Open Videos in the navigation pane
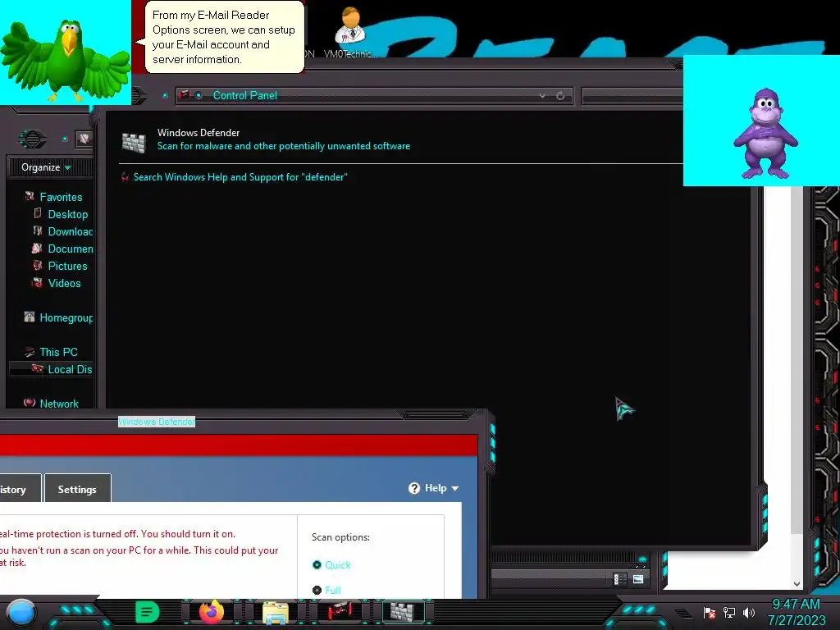Screen dimensions: 840x630 pos(64,283)
